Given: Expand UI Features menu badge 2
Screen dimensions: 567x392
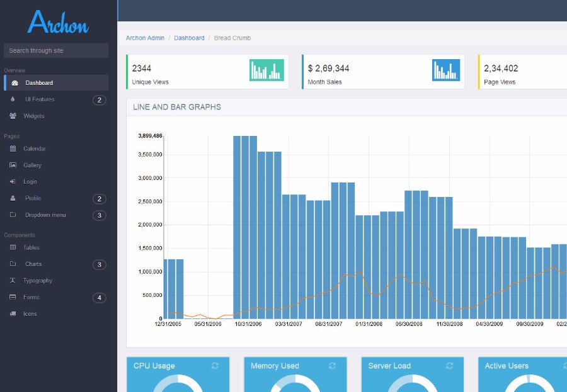Looking at the screenshot, I should pos(100,100).
